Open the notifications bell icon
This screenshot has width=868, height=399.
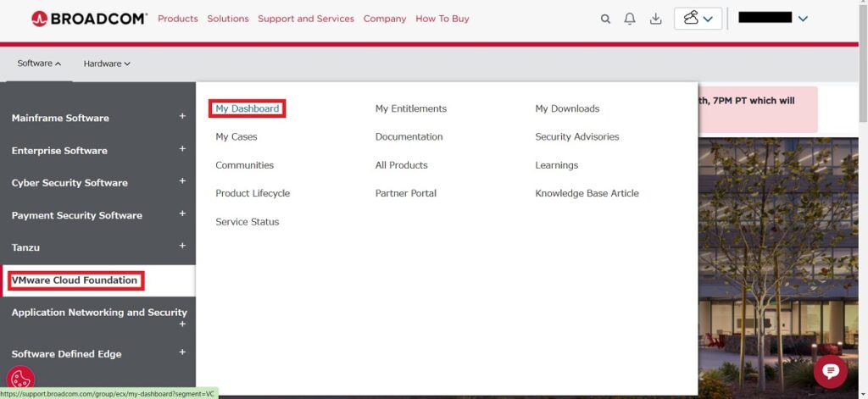point(630,19)
